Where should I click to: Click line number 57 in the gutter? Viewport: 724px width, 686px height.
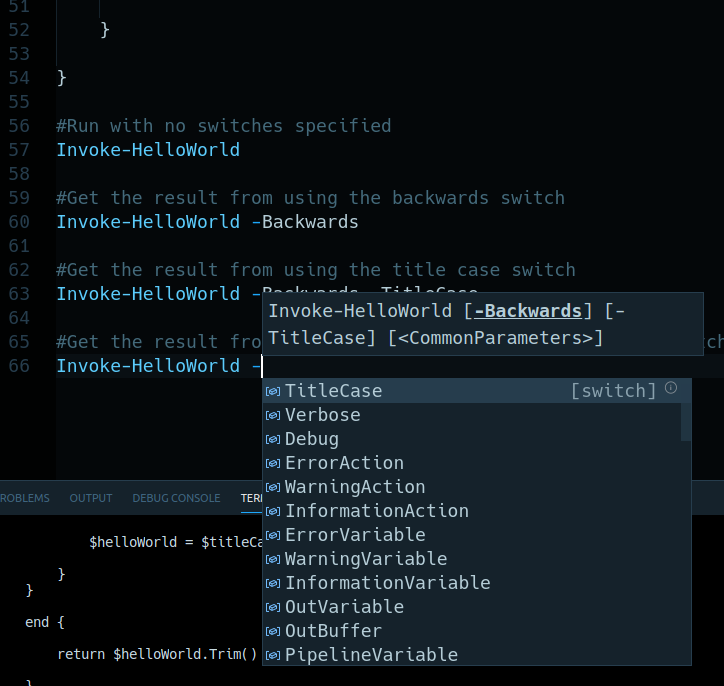(19, 150)
